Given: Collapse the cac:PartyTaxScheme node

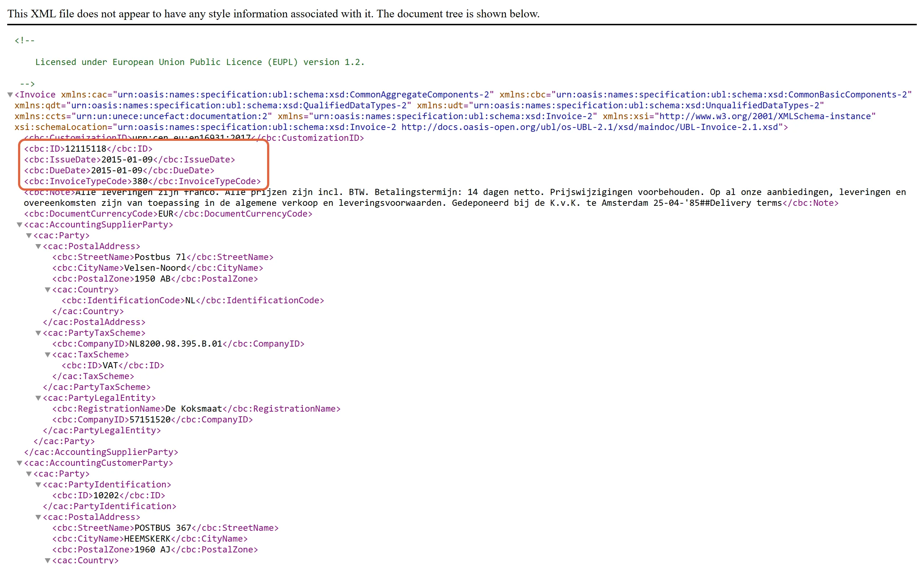Looking at the screenshot, I should tap(38, 333).
